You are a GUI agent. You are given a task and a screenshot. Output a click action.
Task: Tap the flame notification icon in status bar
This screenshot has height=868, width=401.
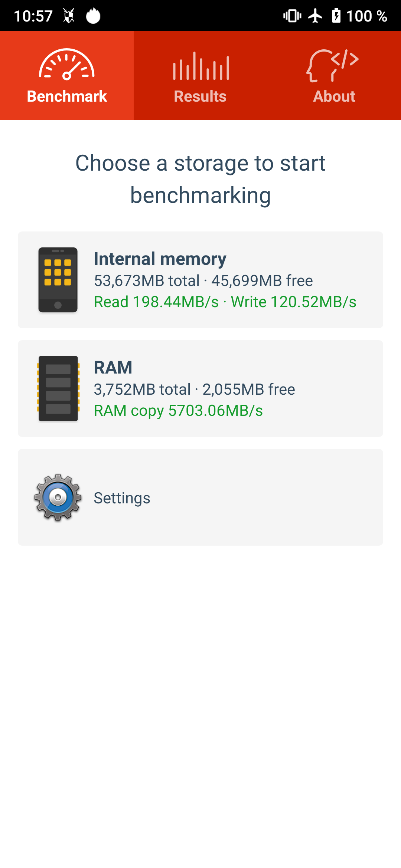click(x=93, y=16)
